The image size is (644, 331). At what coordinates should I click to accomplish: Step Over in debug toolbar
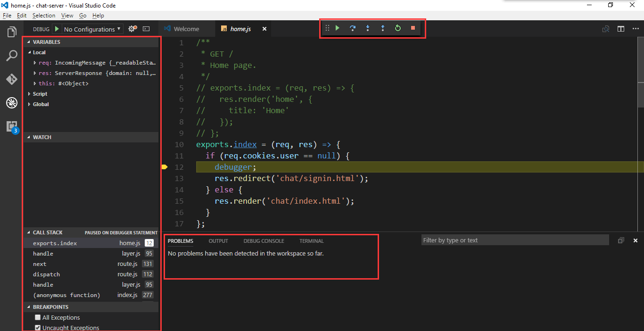352,28
